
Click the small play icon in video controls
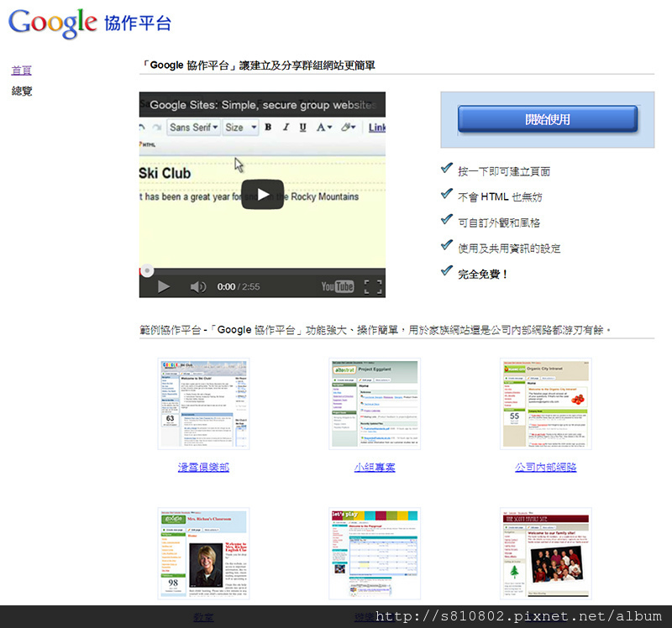pos(163,286)
